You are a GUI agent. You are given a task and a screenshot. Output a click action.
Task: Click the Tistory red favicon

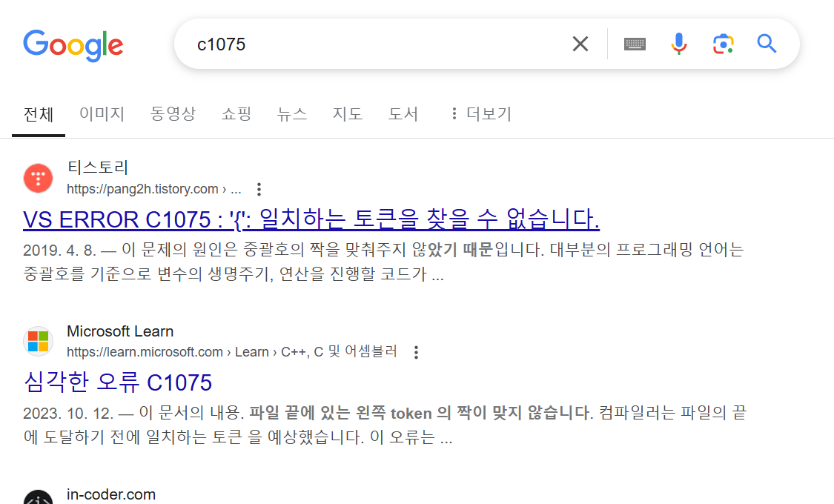coord(39,178)
